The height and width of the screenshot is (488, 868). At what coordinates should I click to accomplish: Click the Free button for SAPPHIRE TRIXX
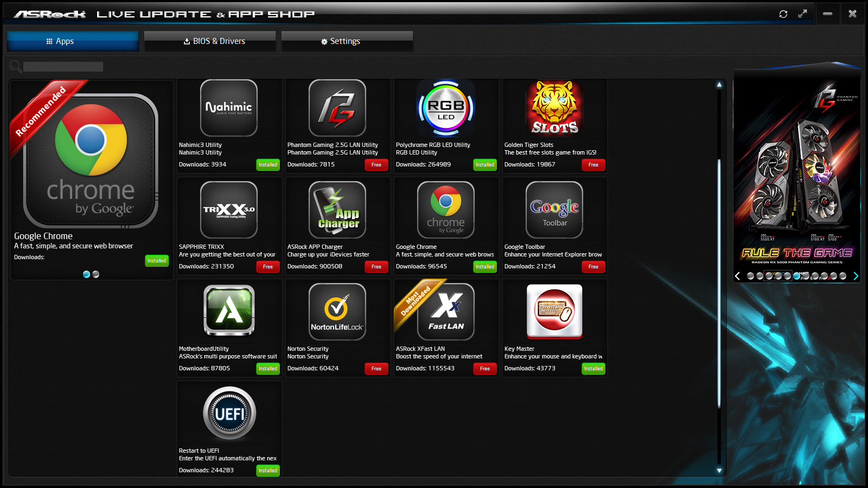coord(268,267)
